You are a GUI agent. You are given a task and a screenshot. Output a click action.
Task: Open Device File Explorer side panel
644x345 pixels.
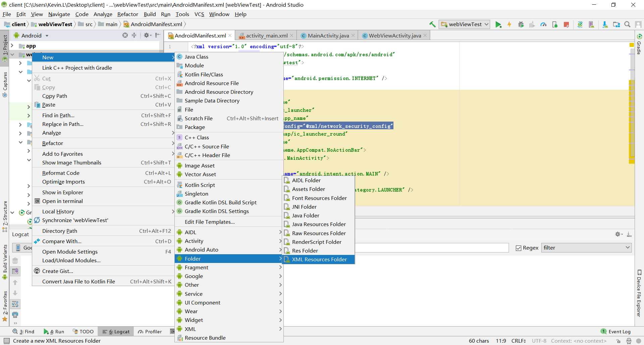(639, 293)
